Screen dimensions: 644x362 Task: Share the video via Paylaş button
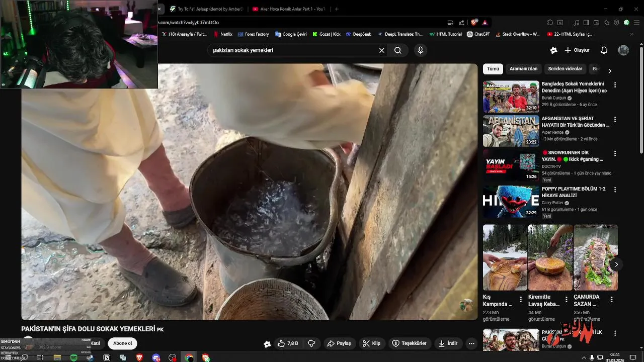point(339,343)
